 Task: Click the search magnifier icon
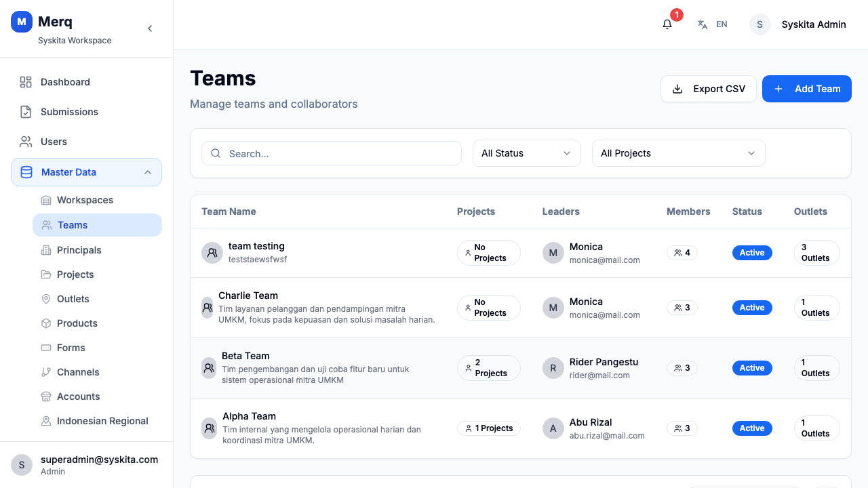point(216,153)
